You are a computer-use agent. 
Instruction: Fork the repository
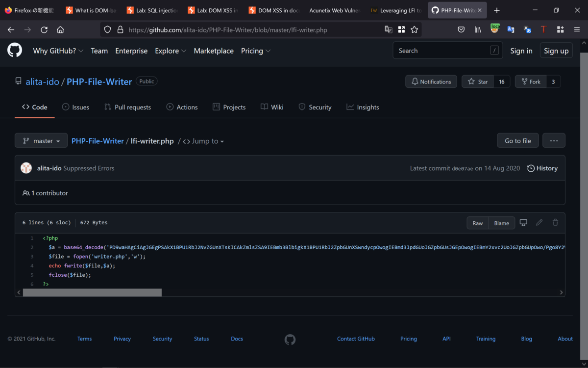click(x=531, y=81)
